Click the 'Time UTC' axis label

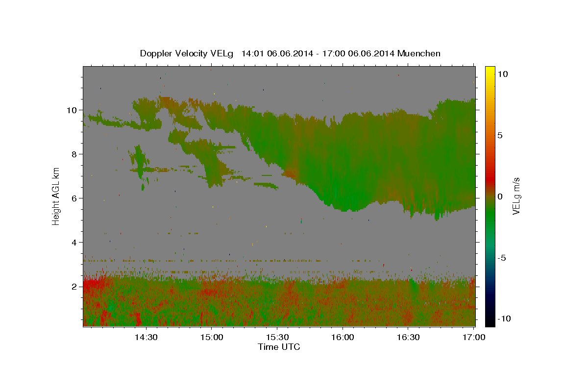point(279,347)
